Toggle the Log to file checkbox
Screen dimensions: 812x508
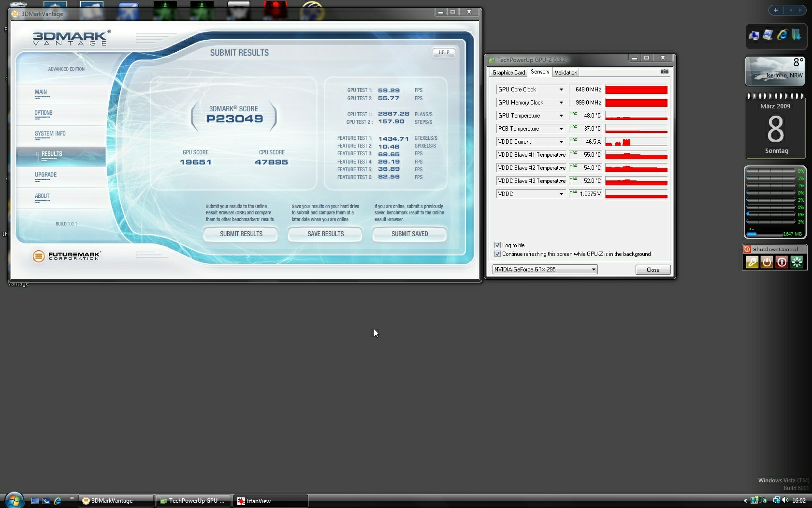[x=497, y=245]
